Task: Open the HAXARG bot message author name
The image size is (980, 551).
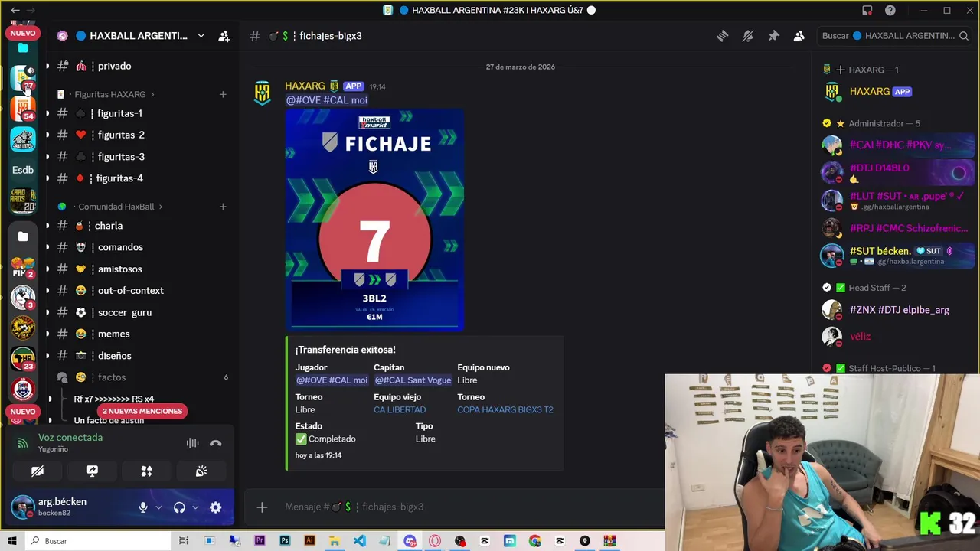Action: 305,86
